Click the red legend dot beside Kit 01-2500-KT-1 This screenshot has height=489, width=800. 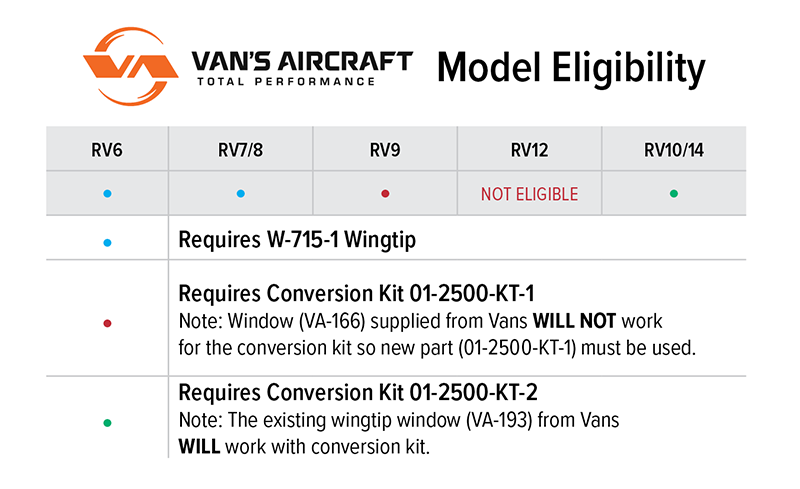tap(107, 323)
